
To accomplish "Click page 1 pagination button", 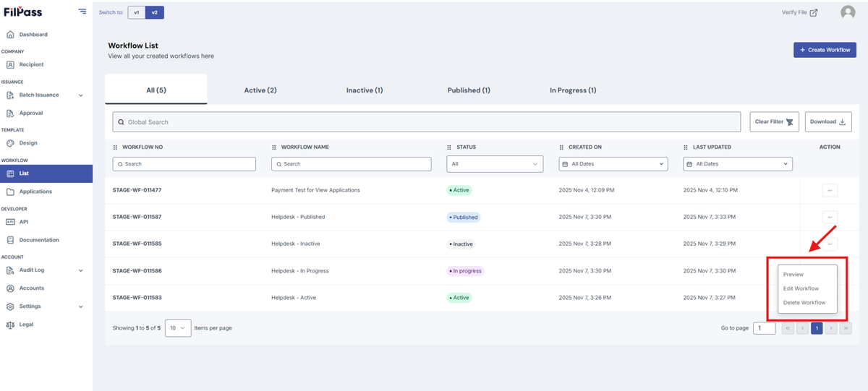I will coord(817,328).
